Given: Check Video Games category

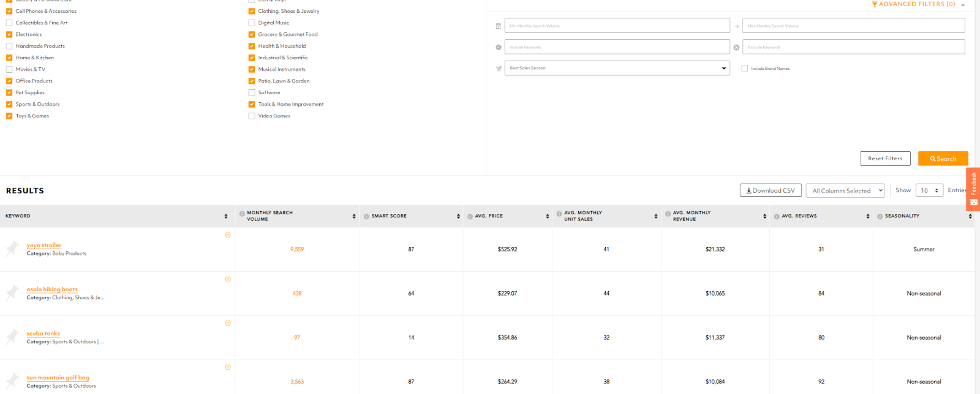Looking at the screenshot, I should (252, 116).
